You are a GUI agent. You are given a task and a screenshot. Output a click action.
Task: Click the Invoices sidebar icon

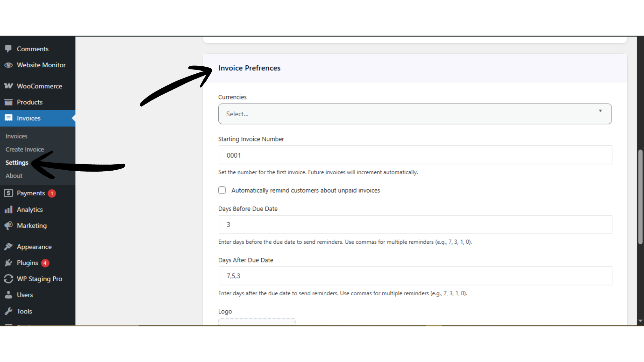coord(8,118)
